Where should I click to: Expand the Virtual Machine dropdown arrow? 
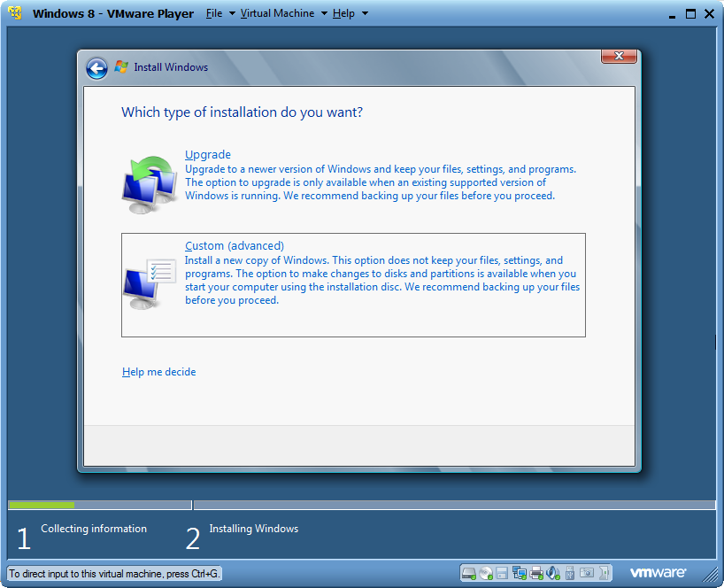[324, 13]
